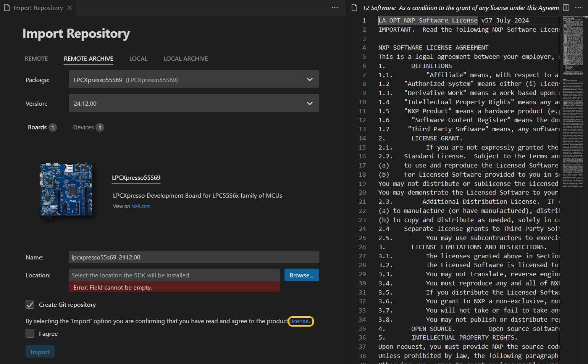
Task: Open the Package dropdown for LPCXpresso55S69
Action: coord(309,79)
